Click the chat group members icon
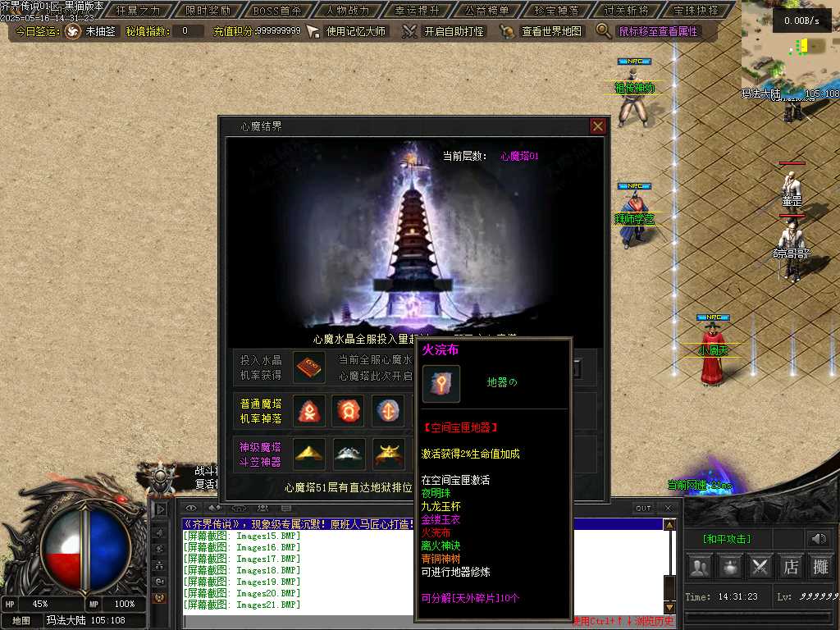 coord(262,508)
